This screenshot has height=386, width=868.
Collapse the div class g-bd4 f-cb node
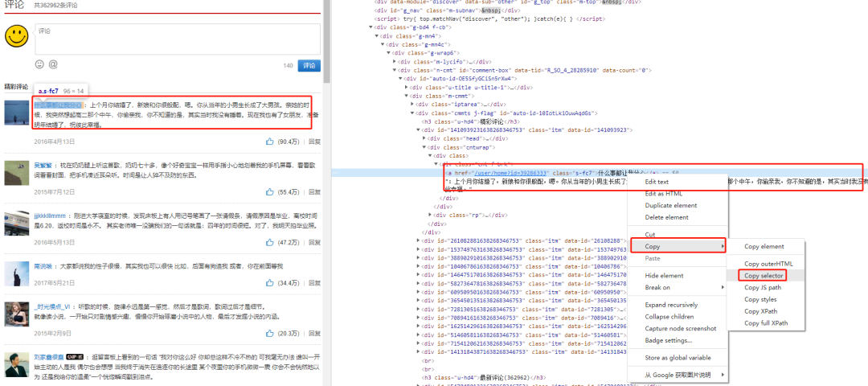[371, 27]
